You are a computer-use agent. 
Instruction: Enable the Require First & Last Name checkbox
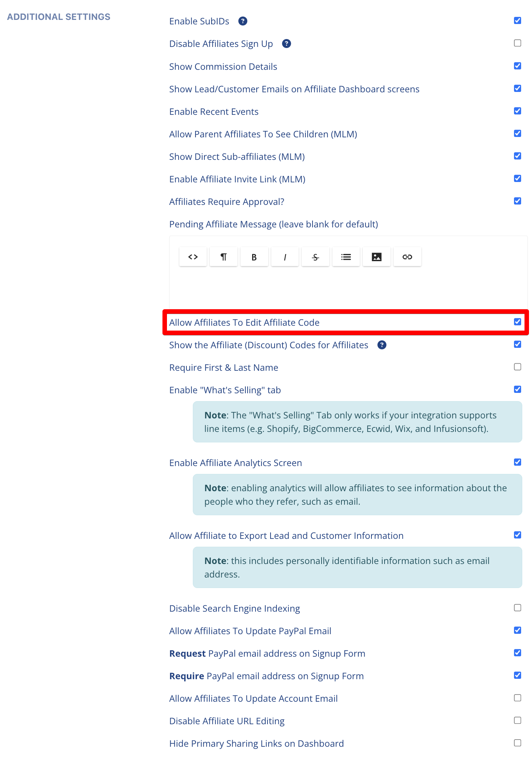click(517, 367)
